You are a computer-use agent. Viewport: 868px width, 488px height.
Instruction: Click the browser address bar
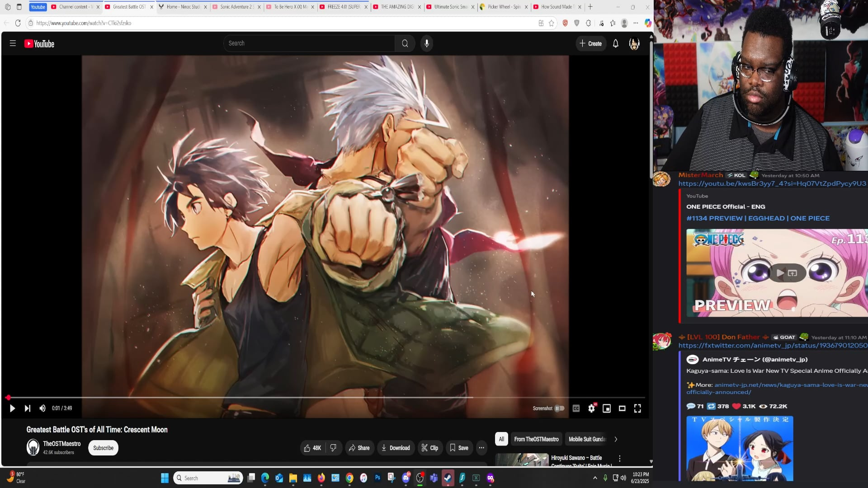280,23
